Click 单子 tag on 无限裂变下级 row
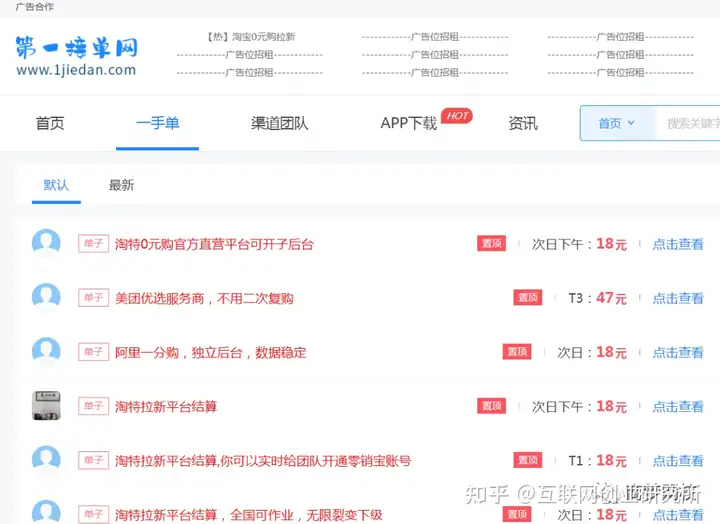Screen dimensions: 720x524 pyautogui.click(x=93, y=514)
